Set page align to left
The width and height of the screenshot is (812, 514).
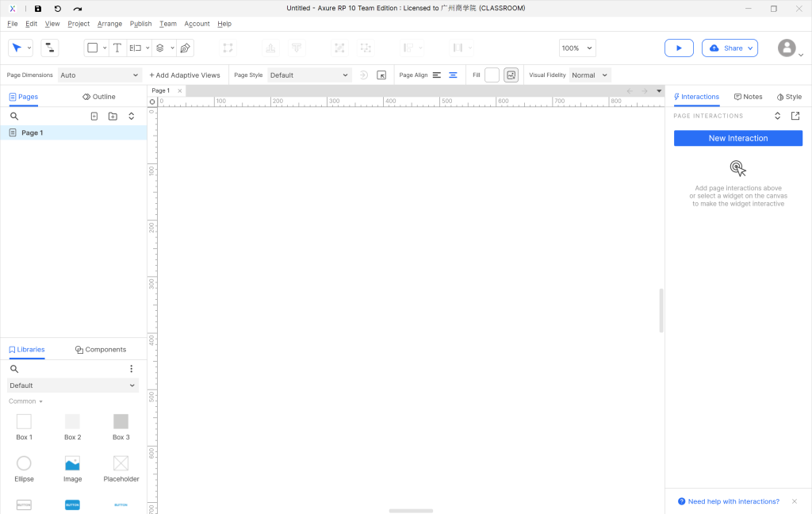437,75
